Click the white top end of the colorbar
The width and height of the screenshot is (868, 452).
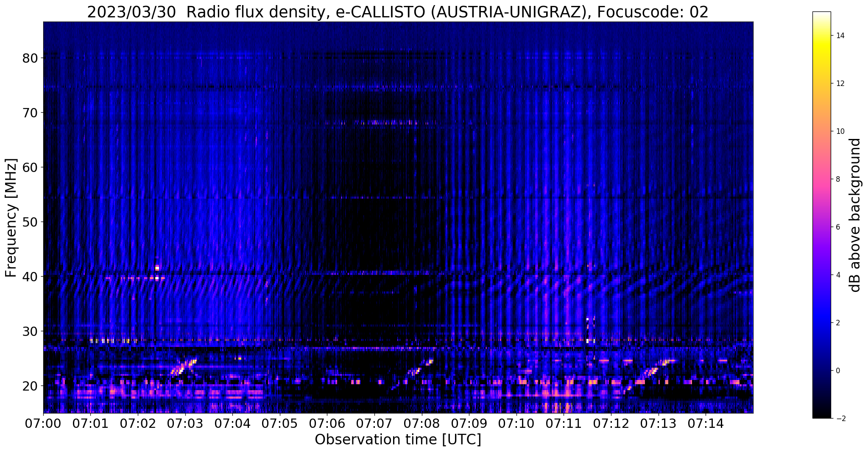pos(821,14)
